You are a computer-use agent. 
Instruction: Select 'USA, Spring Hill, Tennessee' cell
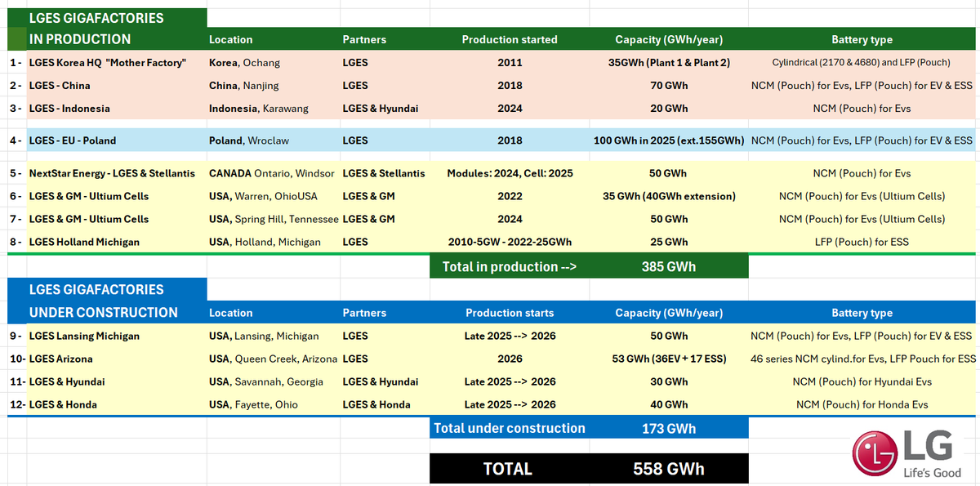click(274, 219)
